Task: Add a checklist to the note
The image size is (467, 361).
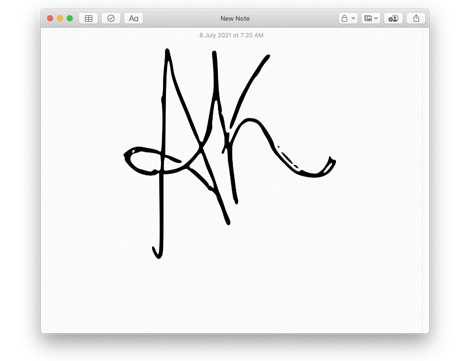Action: (111, 18)
